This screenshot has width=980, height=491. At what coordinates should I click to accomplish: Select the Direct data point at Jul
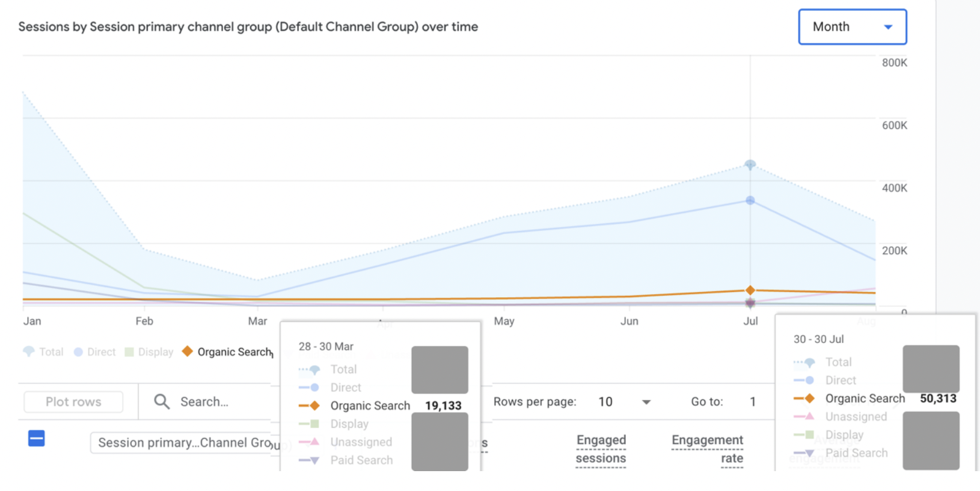tap(750, 200)
